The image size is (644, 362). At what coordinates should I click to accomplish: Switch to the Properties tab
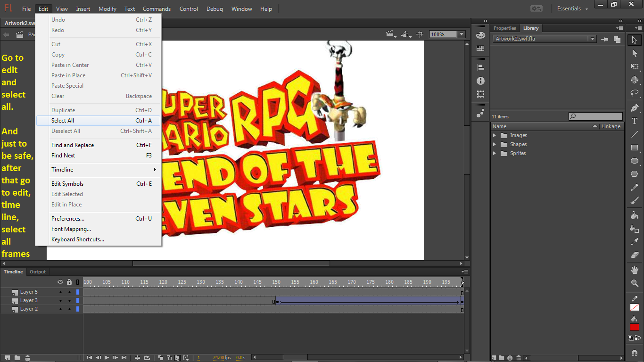coord(505,28)
